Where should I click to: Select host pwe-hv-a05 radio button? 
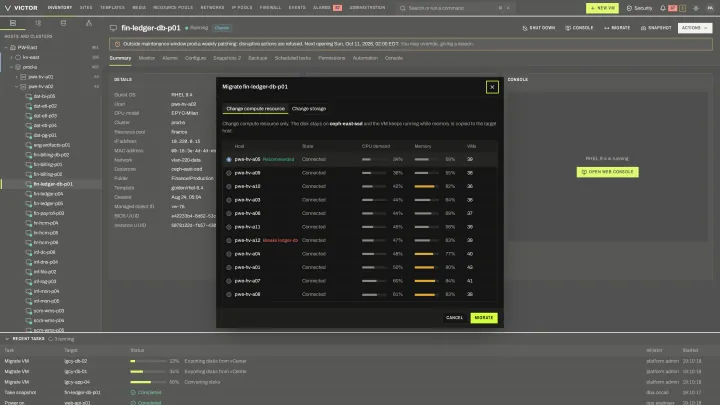click(229, 159)
